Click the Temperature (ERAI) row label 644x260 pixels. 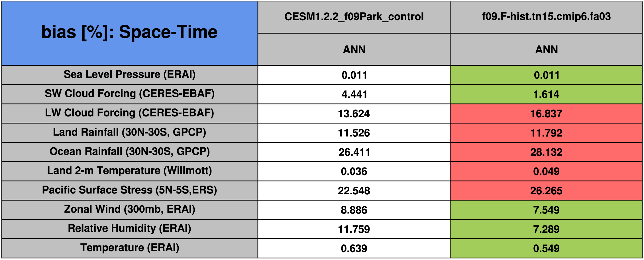[x=130, y=248]
